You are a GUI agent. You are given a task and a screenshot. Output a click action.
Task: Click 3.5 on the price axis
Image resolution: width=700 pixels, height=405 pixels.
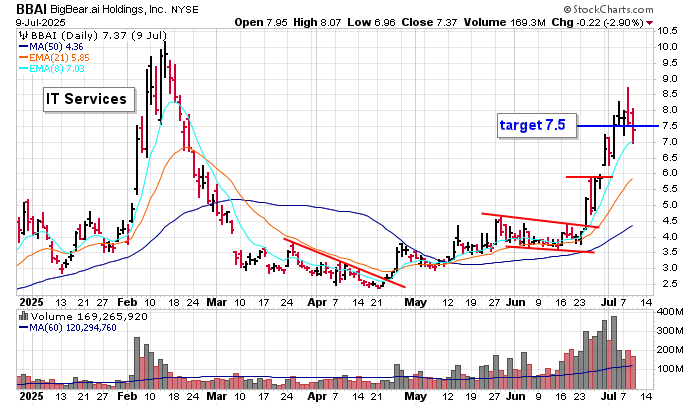[x=670, y=252]
